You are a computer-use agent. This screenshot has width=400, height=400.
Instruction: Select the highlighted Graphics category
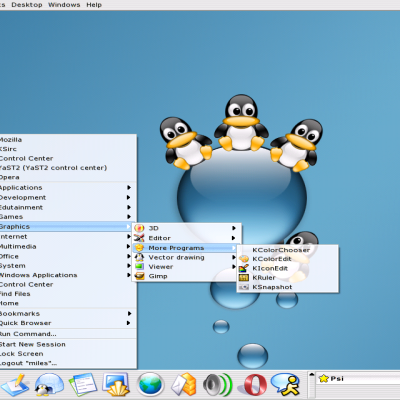[x=66, y=227]
